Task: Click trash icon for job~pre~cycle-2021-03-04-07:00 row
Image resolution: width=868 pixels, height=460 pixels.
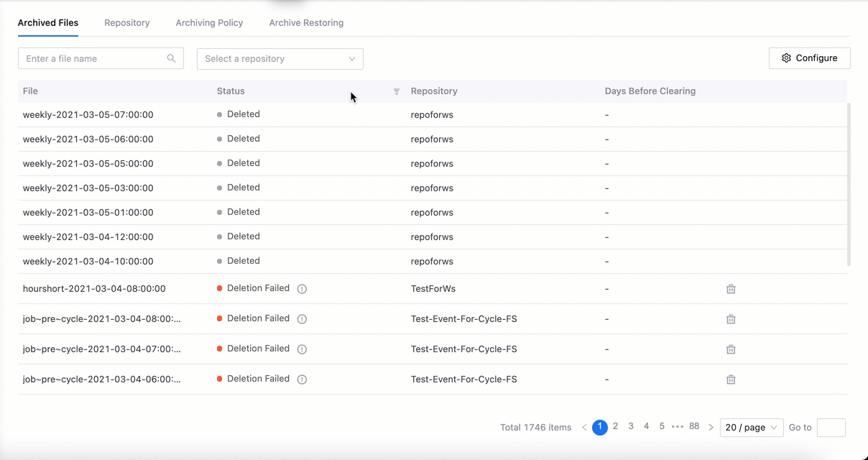Action: click(x=731, y=349)
